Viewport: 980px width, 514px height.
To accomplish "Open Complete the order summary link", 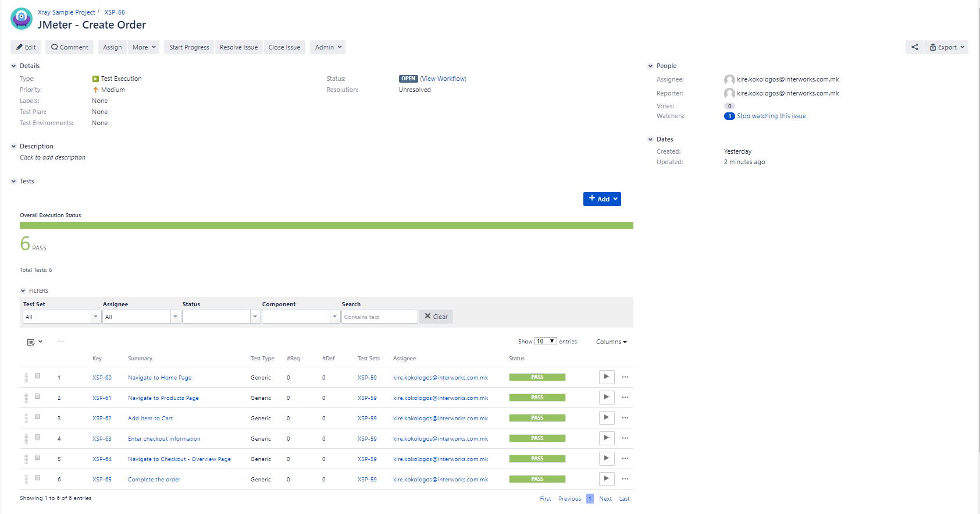I will [x=154, y=480].
